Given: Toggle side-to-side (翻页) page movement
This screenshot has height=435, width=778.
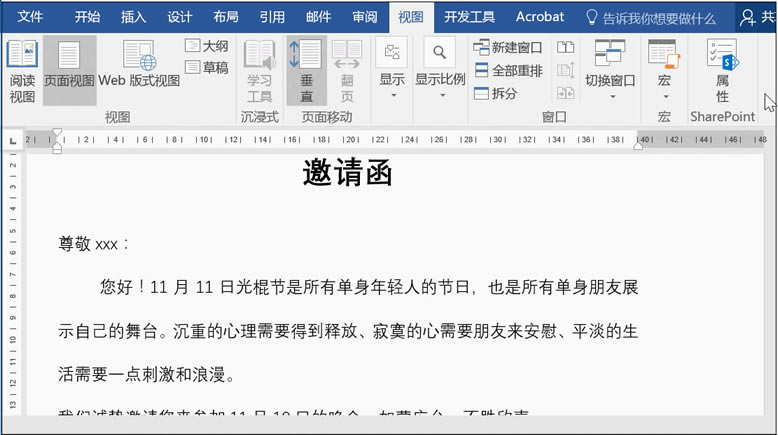Looking at the screenshot, I should (x=347, y=71).
